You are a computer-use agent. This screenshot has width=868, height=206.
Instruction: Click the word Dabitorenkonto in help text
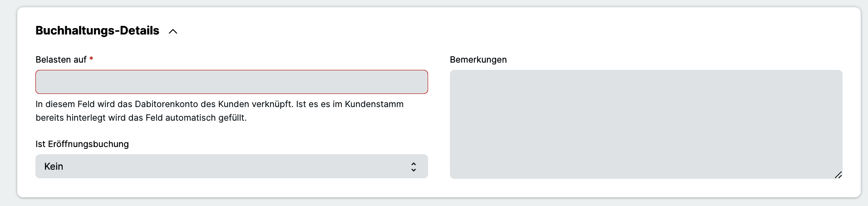click(166, 104)
